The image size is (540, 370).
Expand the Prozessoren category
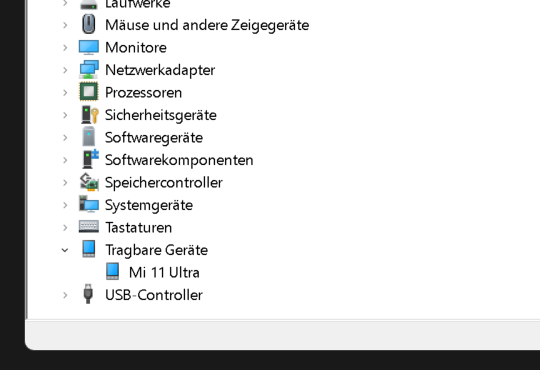pos(65,93)
